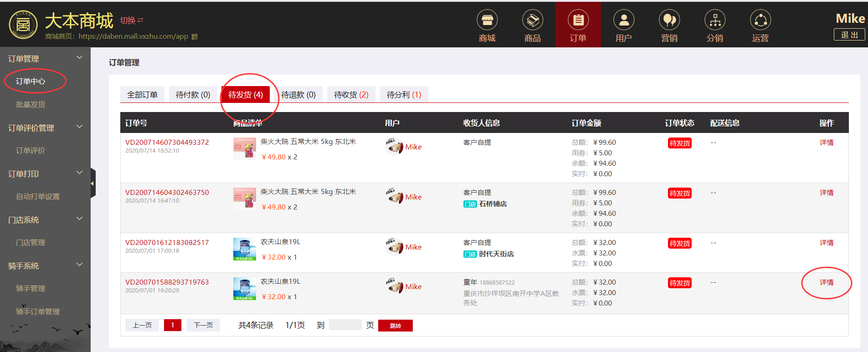Open the 用户 users icon
Viewport: 868px width, 352px height.
tap(624, 20)
